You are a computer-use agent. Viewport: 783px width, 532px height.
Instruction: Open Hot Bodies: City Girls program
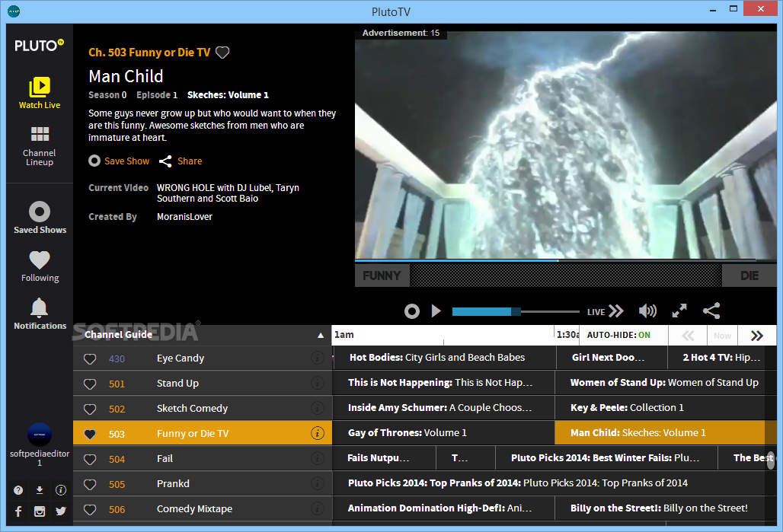coord(444,357)
